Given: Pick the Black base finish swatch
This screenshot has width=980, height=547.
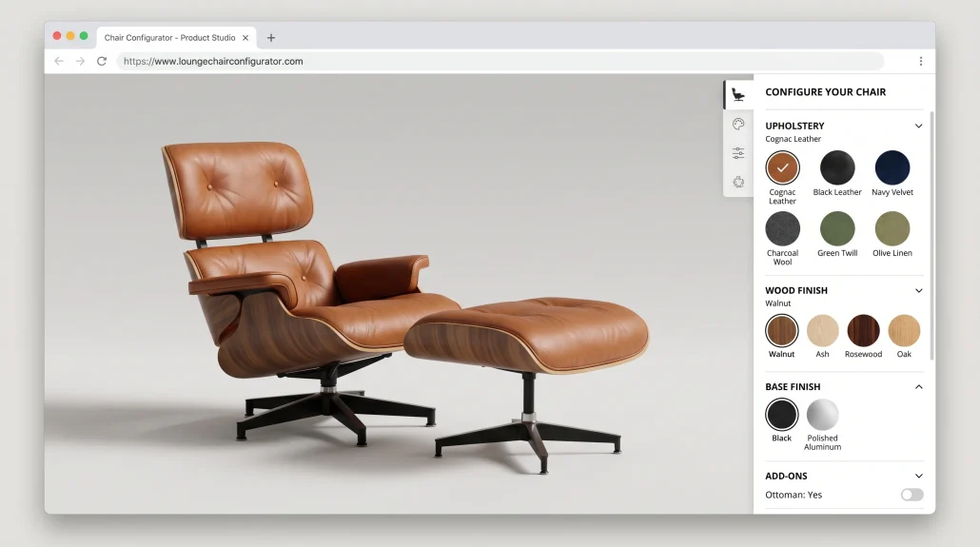Looking at the screenshot, I should pyautogui.click(x=782, y=415).
